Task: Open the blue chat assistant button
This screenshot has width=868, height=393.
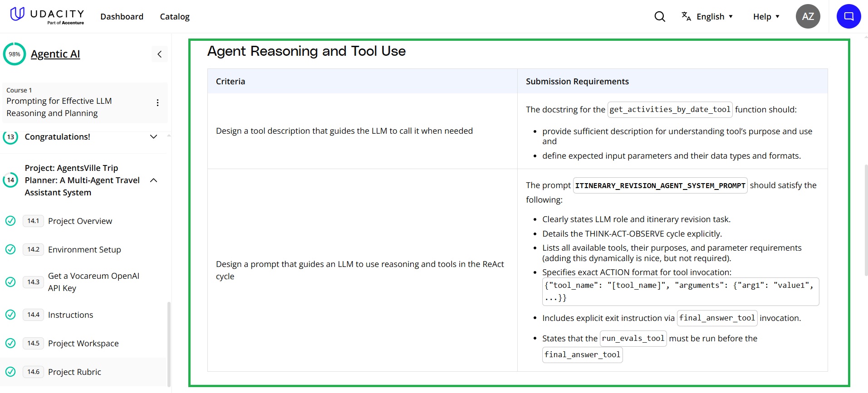Action: point(848,17)
